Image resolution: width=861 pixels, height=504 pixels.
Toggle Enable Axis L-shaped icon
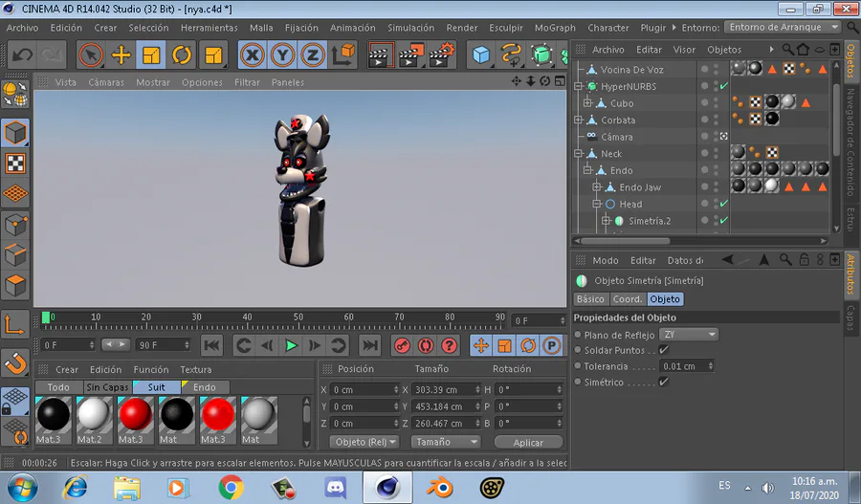[x=14, y=324]
